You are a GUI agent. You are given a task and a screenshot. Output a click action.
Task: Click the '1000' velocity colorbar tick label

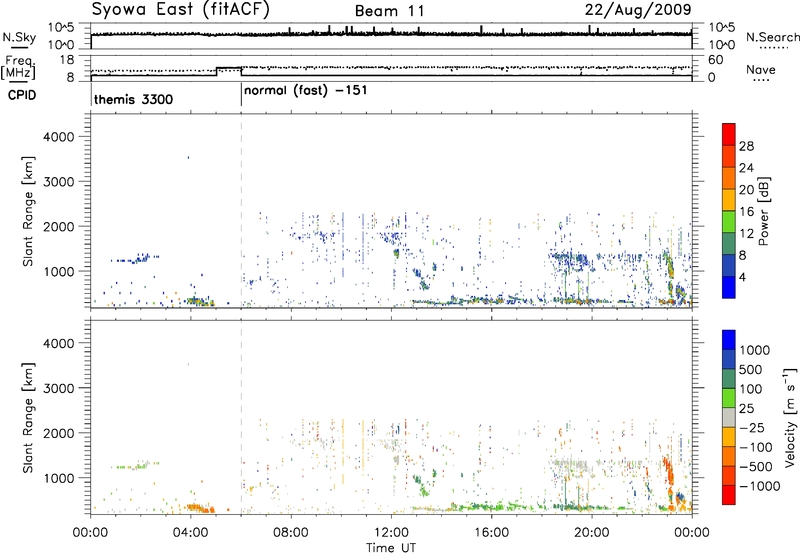tap(754, 350)
